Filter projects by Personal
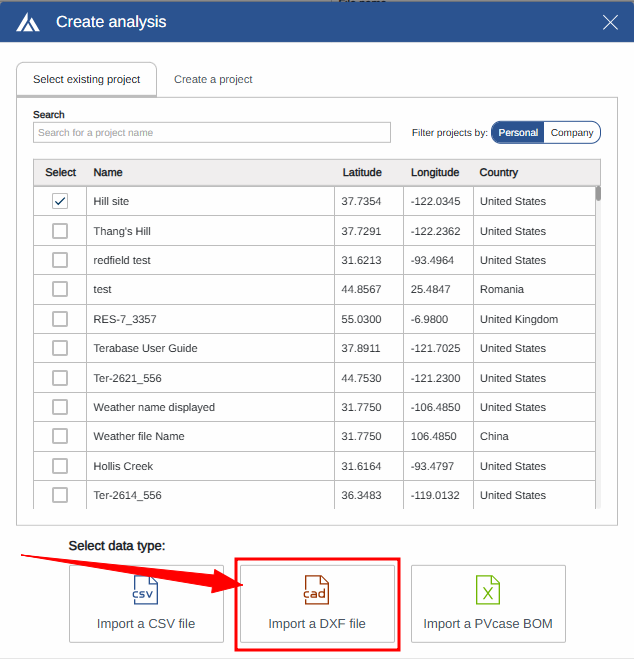Viewport: 634px width, 659px height. tap(518, 133)
